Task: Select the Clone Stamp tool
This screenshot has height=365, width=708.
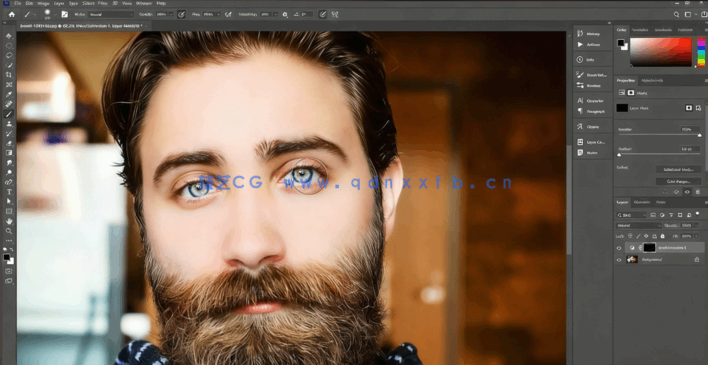Action: click(9, 124)
